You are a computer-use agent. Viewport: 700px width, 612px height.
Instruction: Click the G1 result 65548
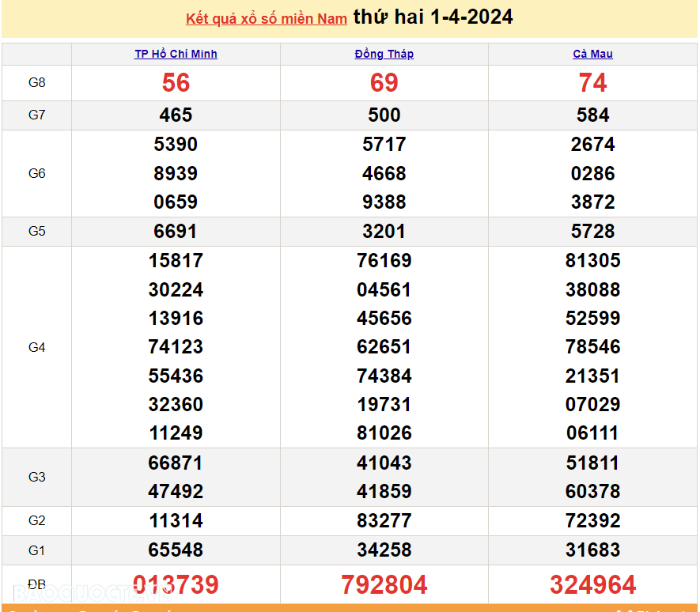click(x=176, y=550)
